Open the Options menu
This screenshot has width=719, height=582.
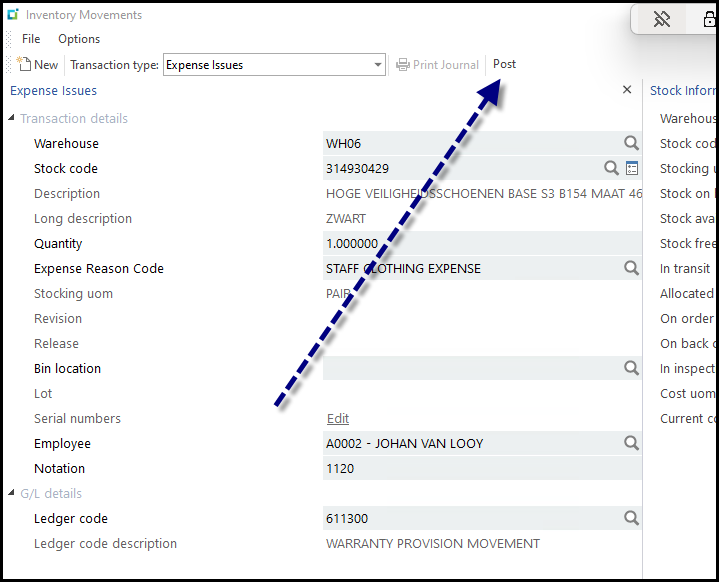click(79, 39)
